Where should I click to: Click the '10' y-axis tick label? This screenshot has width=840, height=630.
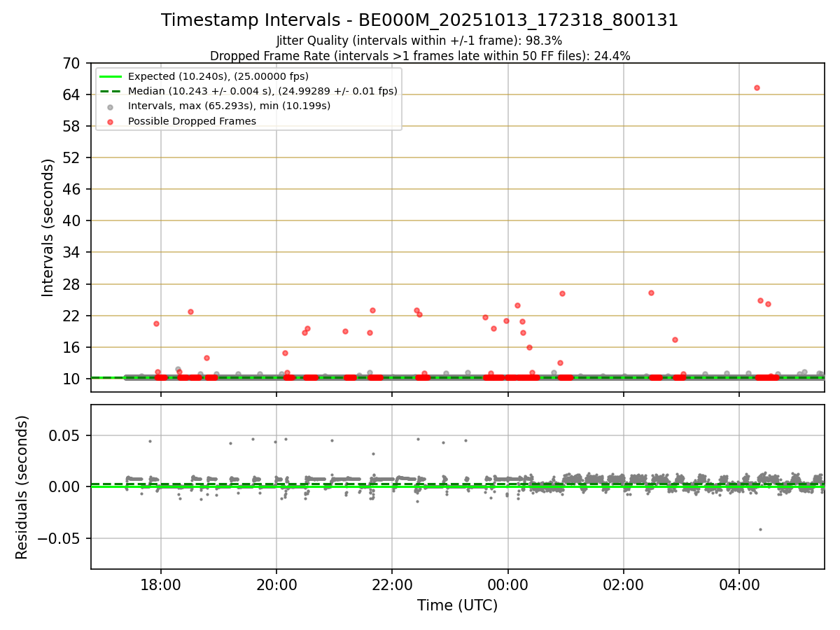click(x=72, y=379)
